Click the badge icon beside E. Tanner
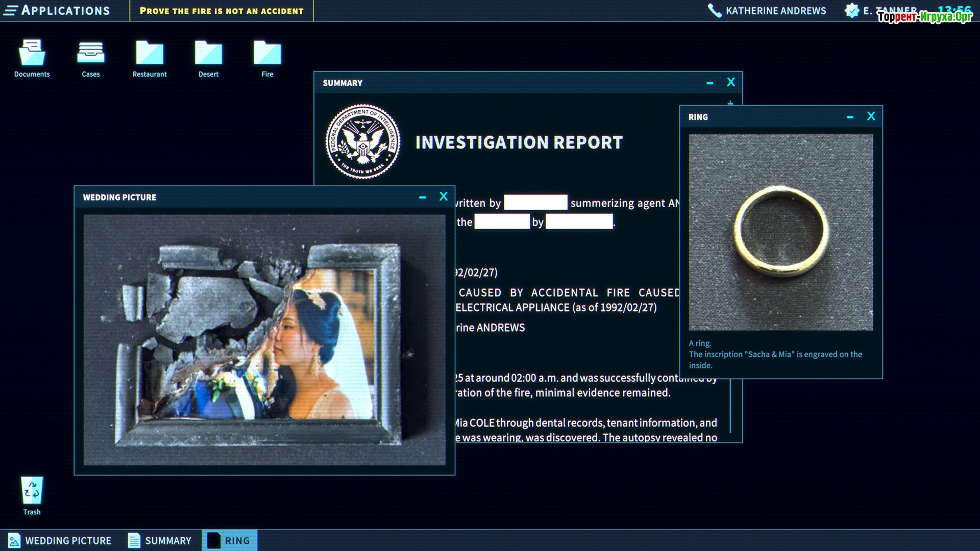980x551 pixels. pos(851,11)
